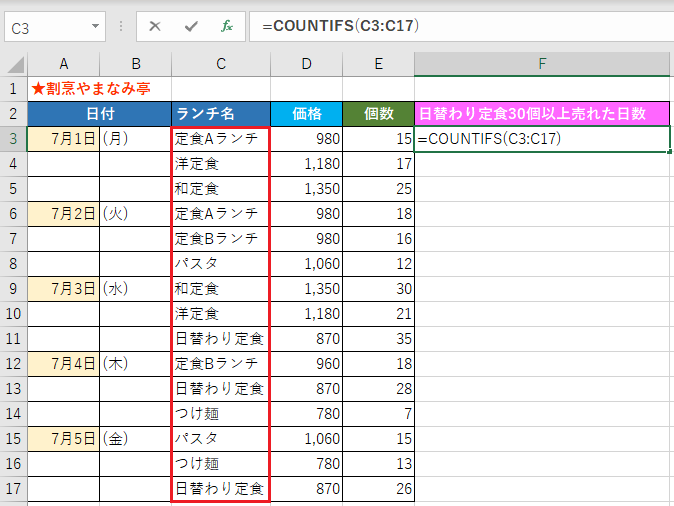Select column C header
Viewport: 674px width, 506px height.
click(221, 64)
